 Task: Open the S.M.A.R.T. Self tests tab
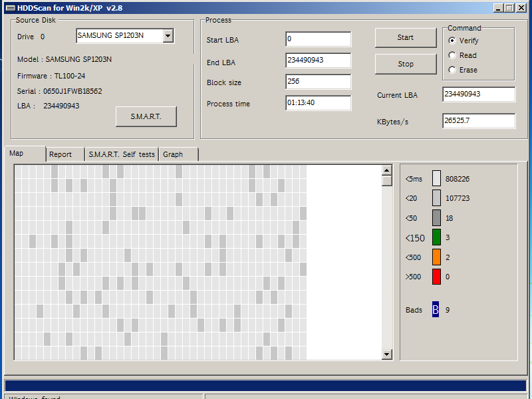coord(122,154)
